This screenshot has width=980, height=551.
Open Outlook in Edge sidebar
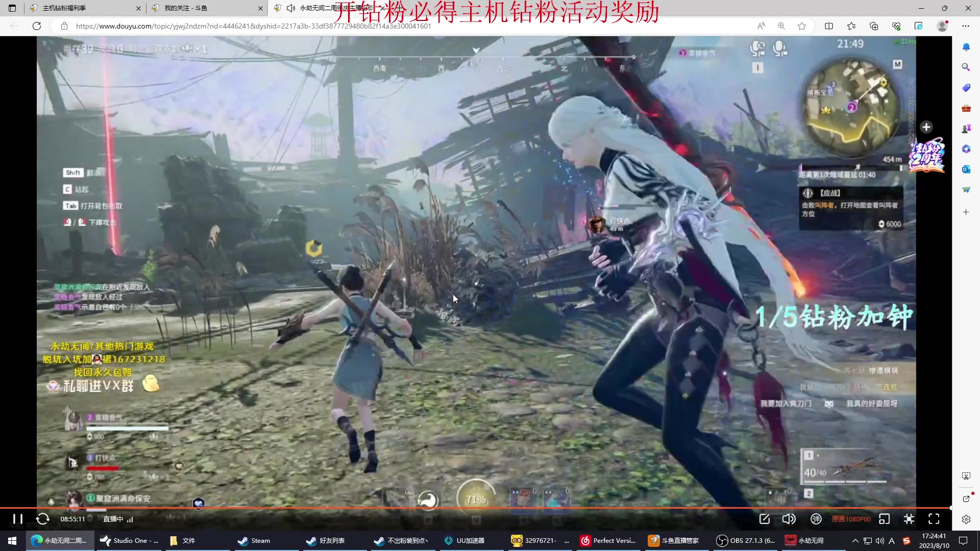coord(966,169)
